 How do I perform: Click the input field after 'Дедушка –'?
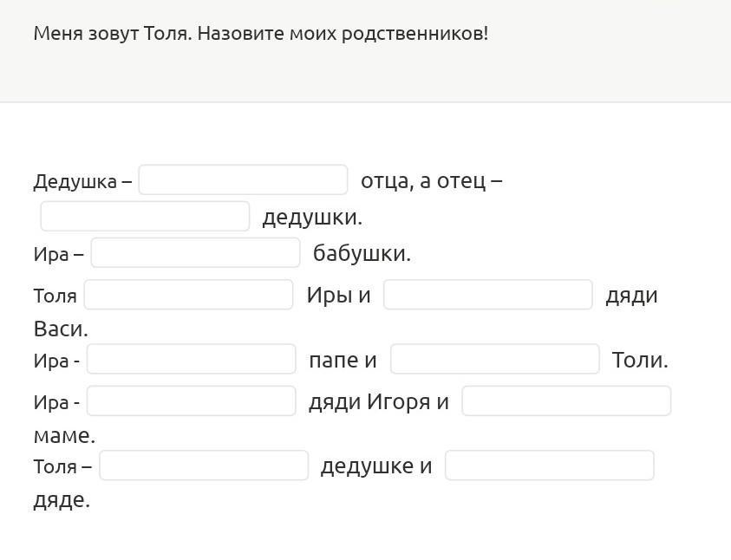pos(243,180)
